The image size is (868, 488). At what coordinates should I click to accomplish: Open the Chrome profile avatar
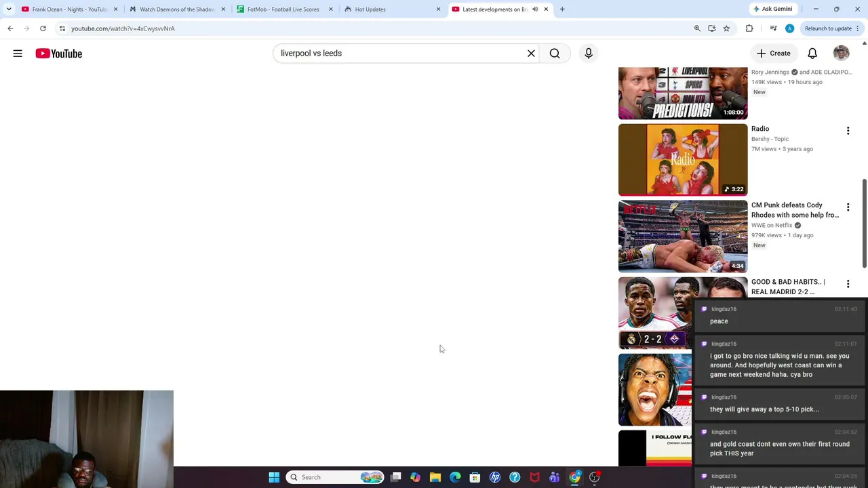789,28
